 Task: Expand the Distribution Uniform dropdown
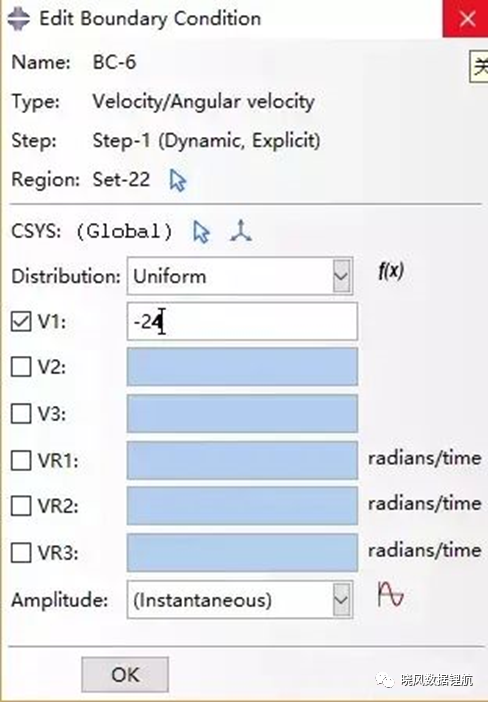coord(240,276)
